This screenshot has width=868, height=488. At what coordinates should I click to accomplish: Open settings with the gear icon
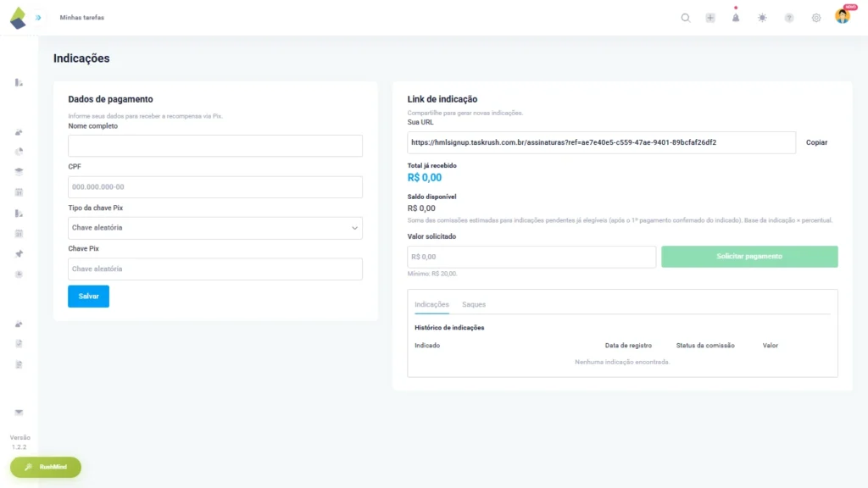point(815,17)
